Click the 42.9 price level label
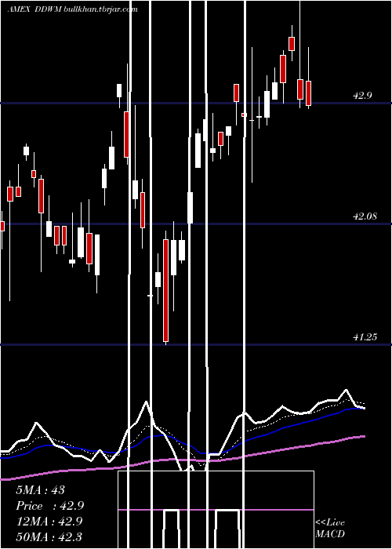This screenshot has width=392, height=549. point(362,96)
